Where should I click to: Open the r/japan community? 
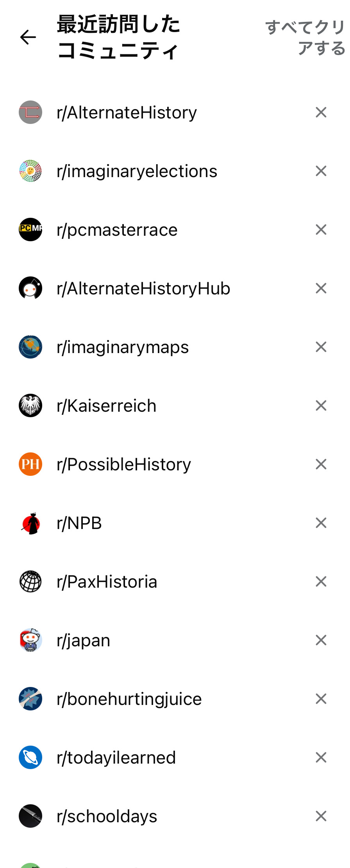(84, 640)
